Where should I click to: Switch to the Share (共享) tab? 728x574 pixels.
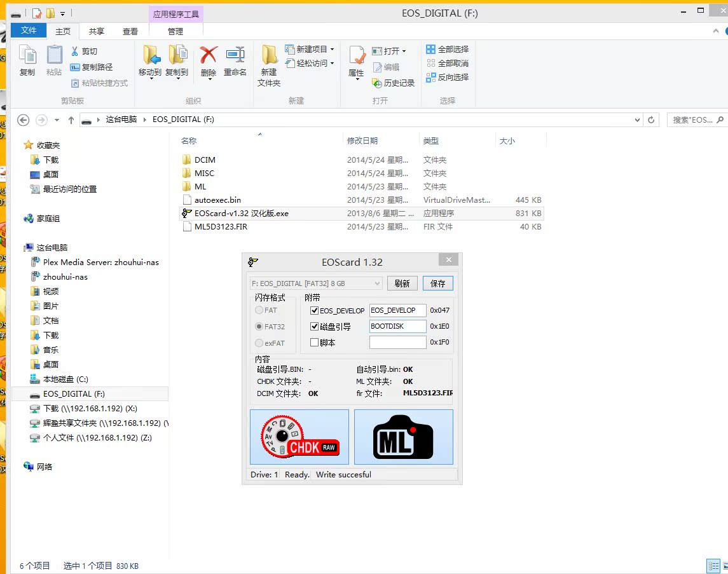coord(97,31)
